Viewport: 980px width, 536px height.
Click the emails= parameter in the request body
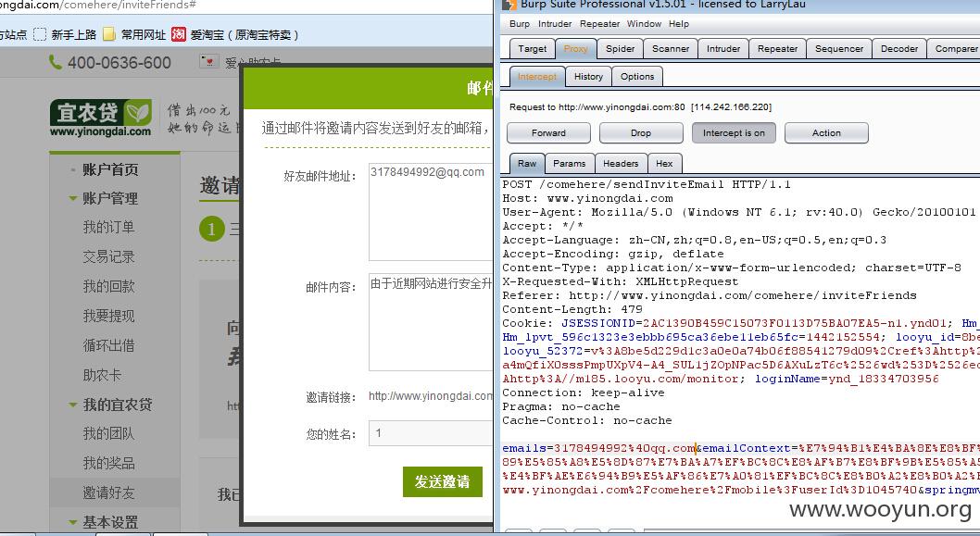pos(599,449)
